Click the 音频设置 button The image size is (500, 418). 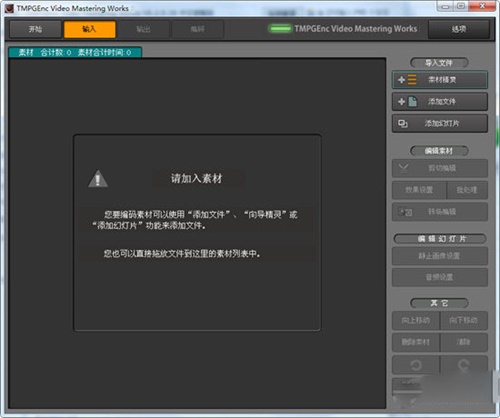[x=440, y=277]
